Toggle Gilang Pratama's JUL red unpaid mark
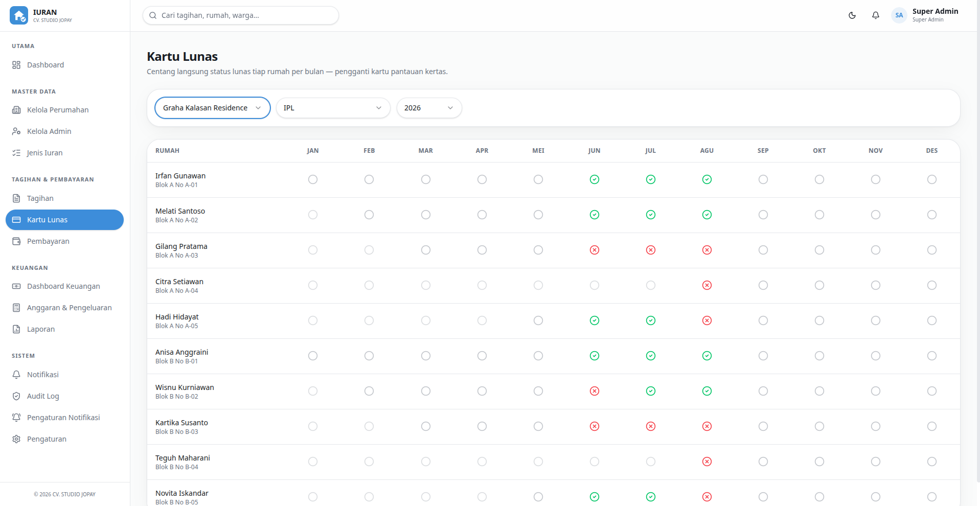This screenshot has width=980, height=506. (651, 250)
